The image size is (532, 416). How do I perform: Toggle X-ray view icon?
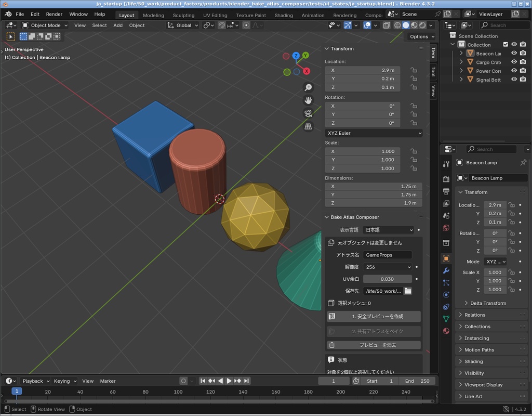tap(387, 25)
